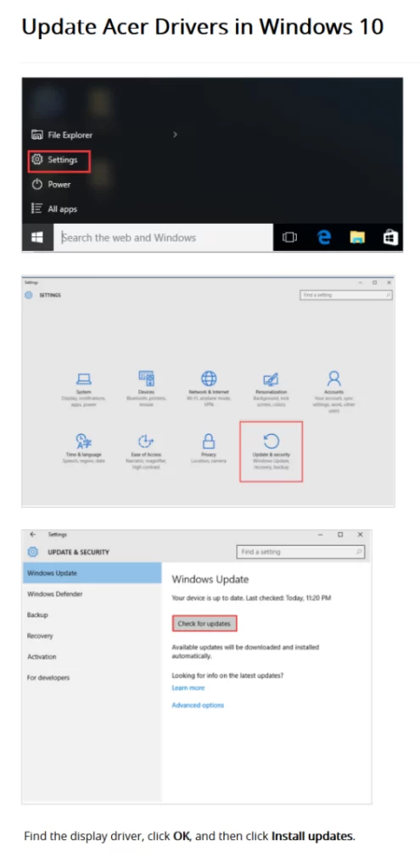Open the Store taskbar icon
This screenshot has width=420, height=868.
tap(390, 237)
